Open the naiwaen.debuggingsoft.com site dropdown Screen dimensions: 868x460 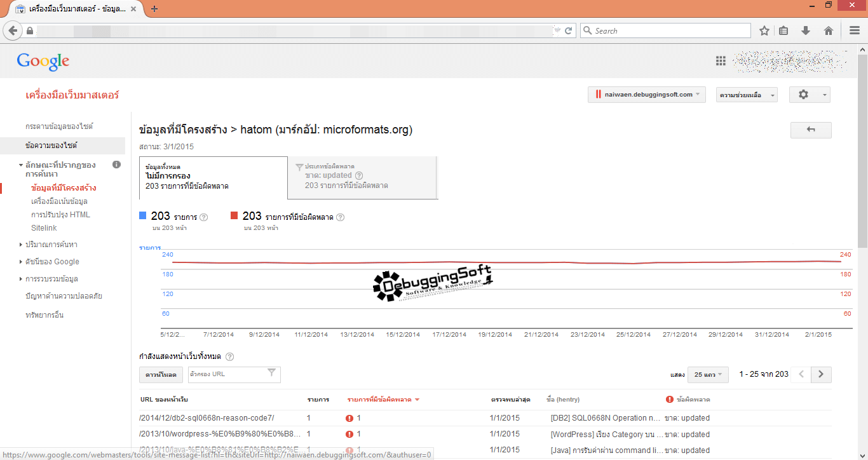point(646,95)
